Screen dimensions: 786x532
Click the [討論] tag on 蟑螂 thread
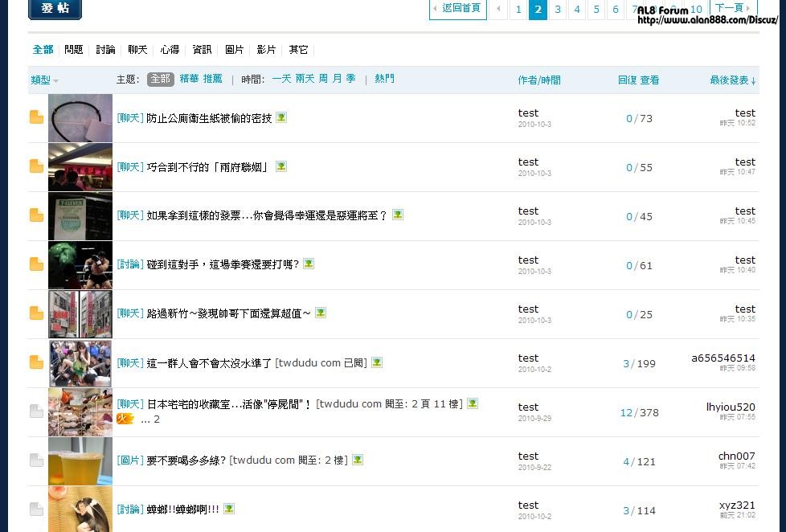[130, 509]
